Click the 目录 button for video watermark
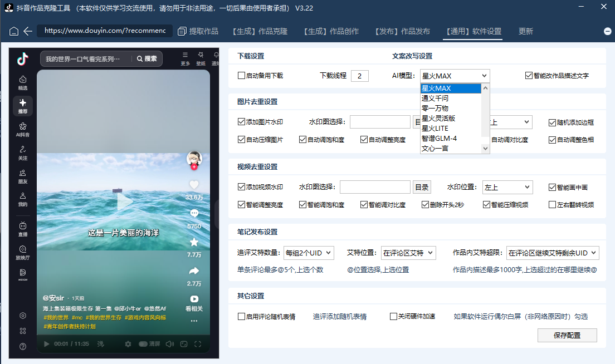615x364 pixels. (x=422, y=188)
